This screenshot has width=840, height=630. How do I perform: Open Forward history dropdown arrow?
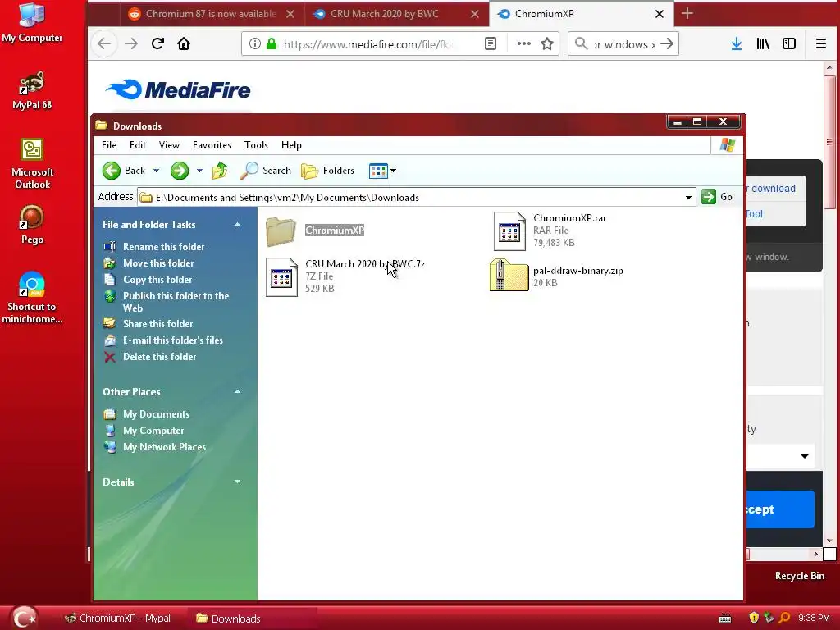pyautogui.click(x=199, y=171)
